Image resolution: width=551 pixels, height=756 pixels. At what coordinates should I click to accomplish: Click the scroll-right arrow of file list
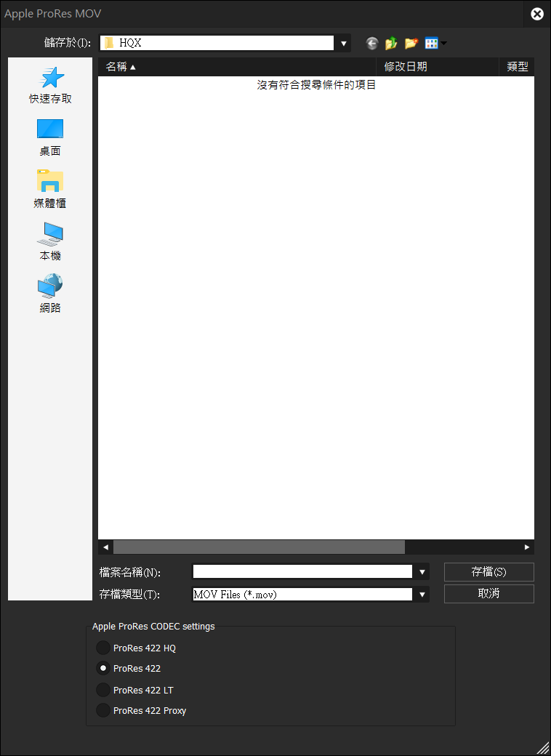point(527,547)
